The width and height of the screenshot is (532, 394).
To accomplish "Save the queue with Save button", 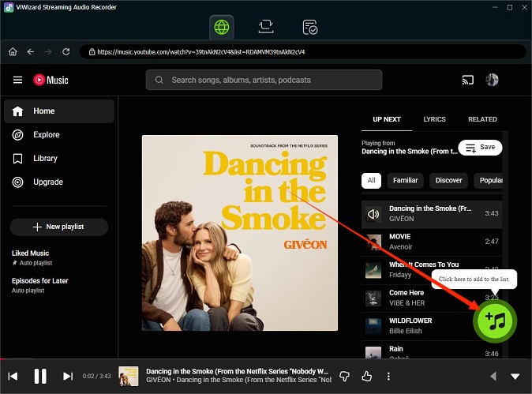I will (x=480, y=148).
